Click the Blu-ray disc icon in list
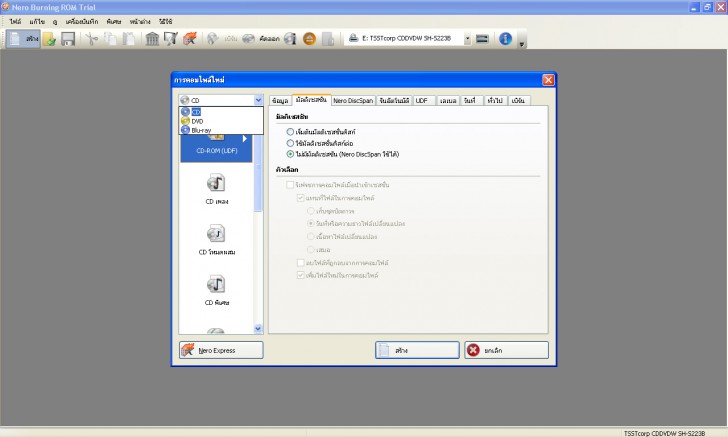The image size is (728, 437). pos(185,130)
